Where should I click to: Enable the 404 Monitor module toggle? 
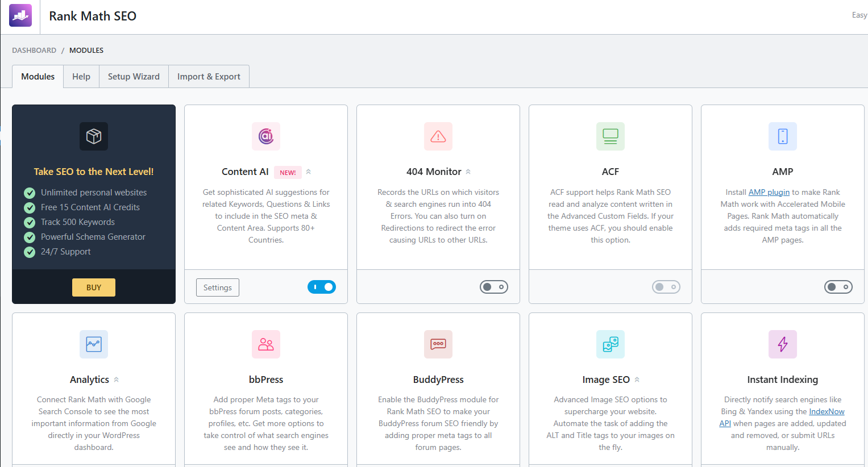coord(494,287)
